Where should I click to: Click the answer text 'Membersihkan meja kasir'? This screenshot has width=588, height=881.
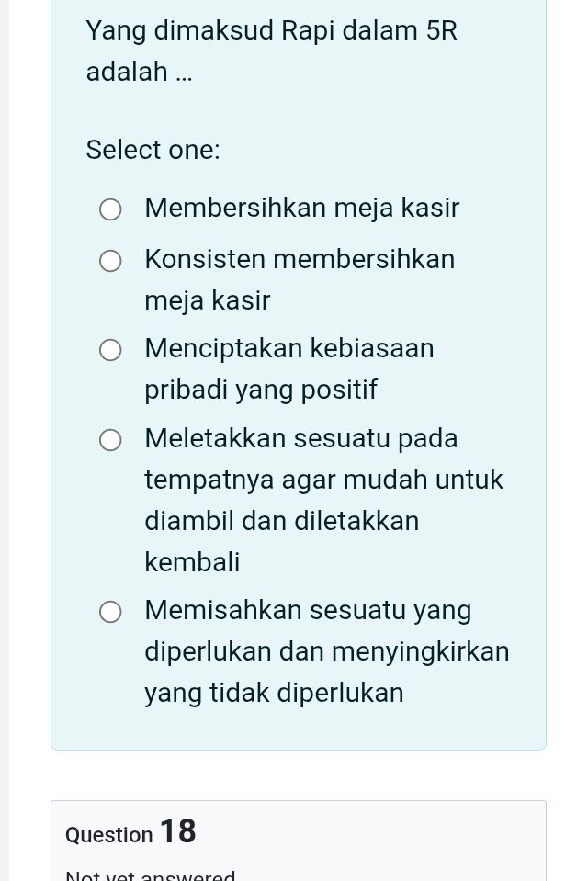301,208
